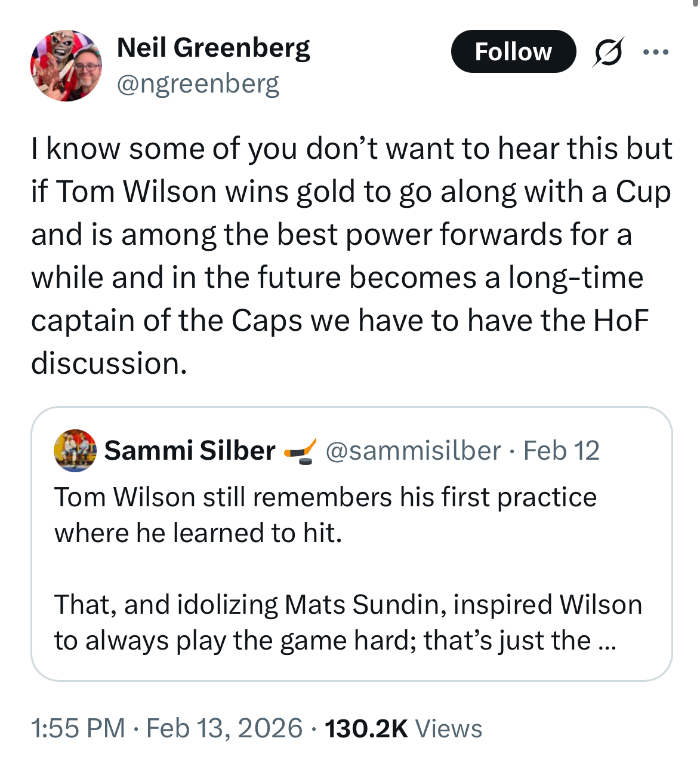Click Sammi Silber's small avatar
This screenshot has width=700, height=763.
point(75,450)
